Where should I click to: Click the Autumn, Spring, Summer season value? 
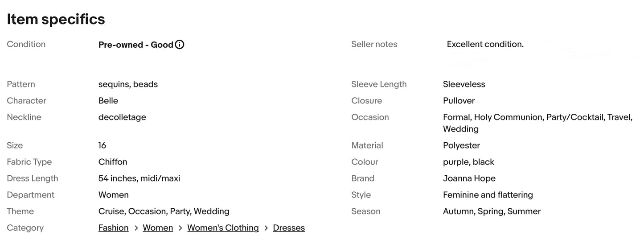[x=492, y=211]
